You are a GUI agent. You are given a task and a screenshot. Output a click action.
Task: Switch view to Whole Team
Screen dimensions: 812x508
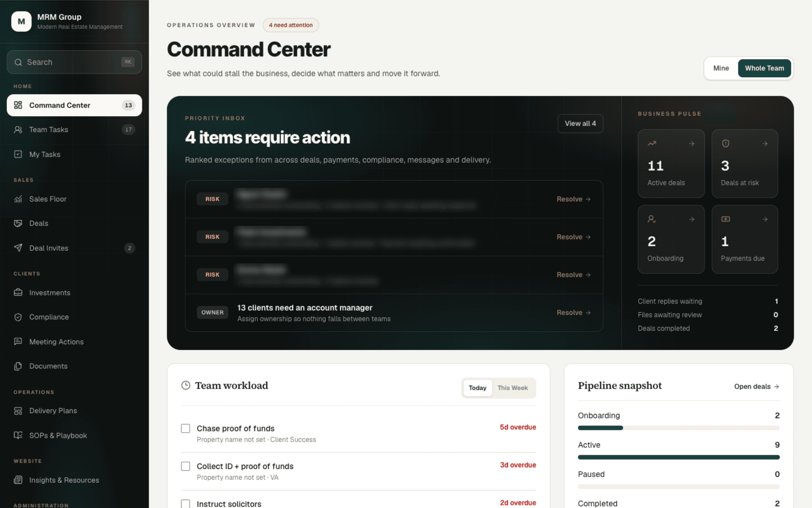tap(764, 68)
